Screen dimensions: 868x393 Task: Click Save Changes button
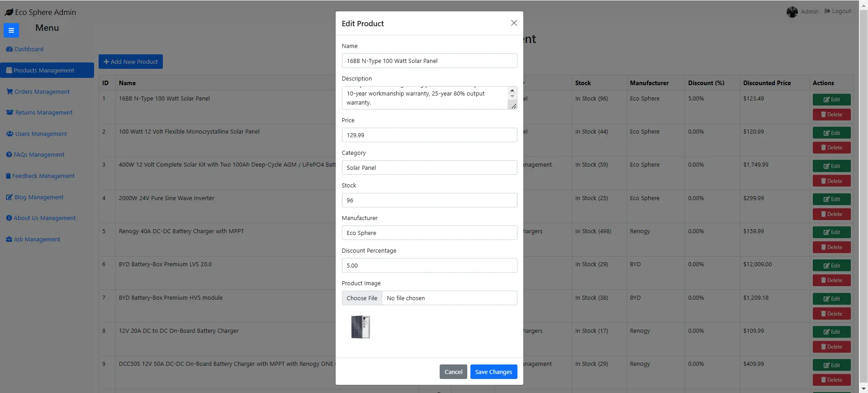493,372
